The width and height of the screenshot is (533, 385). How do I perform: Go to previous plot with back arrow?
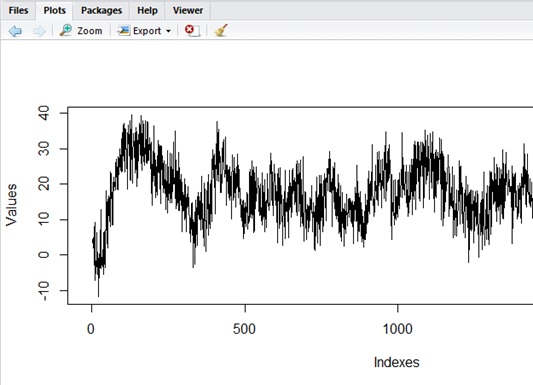[15, 31]
